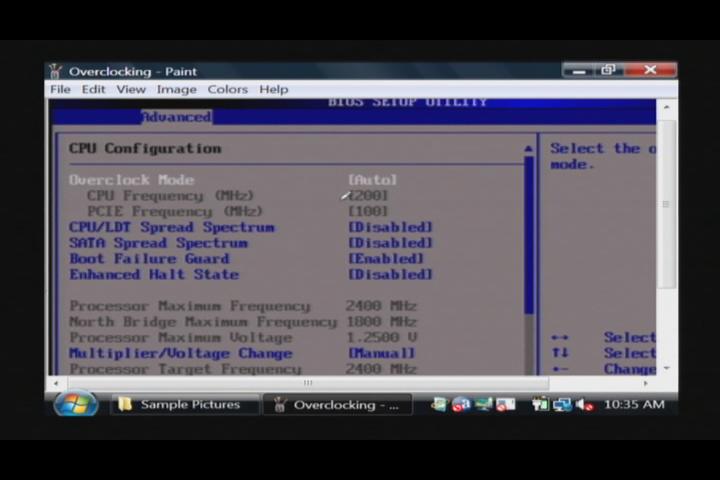
Task: Click [Disabled] beside SATA Spread Spectrum
Action: [390, 243]
